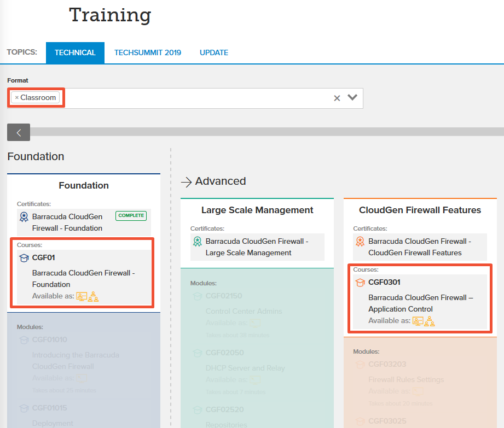Clear all Format filter selections
The image size is (504, 428).
[x=337, y=98]
